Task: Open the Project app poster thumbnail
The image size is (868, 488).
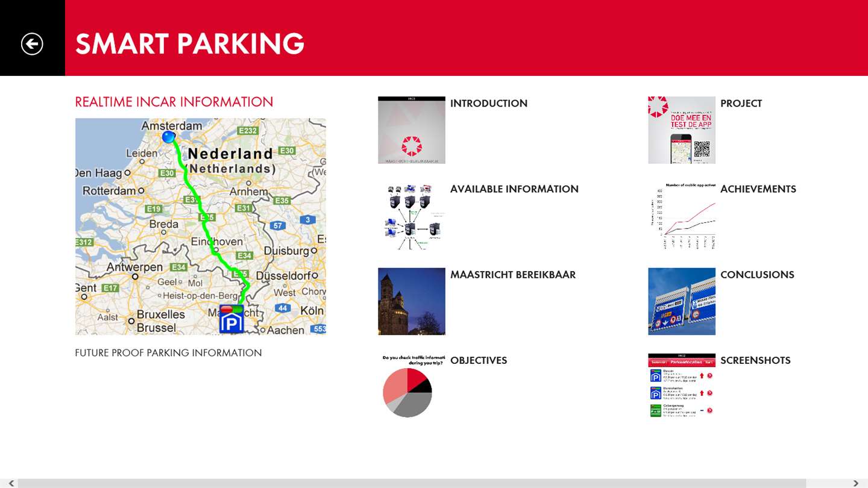Action: 682,130
